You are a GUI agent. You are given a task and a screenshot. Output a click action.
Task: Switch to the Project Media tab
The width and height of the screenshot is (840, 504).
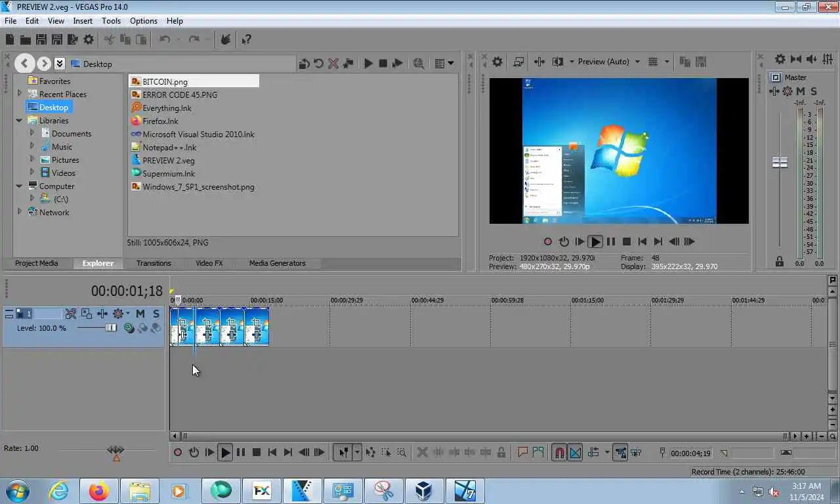(36, 263)
